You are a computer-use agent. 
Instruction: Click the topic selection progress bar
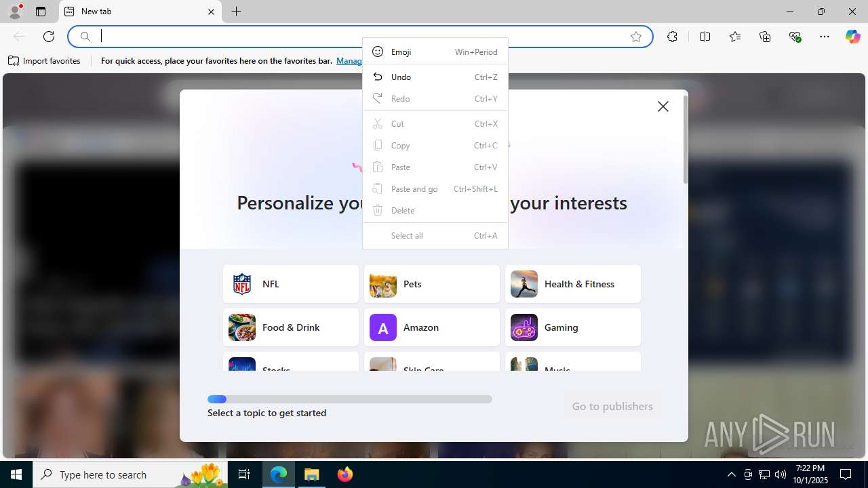[x=350, y=399]
